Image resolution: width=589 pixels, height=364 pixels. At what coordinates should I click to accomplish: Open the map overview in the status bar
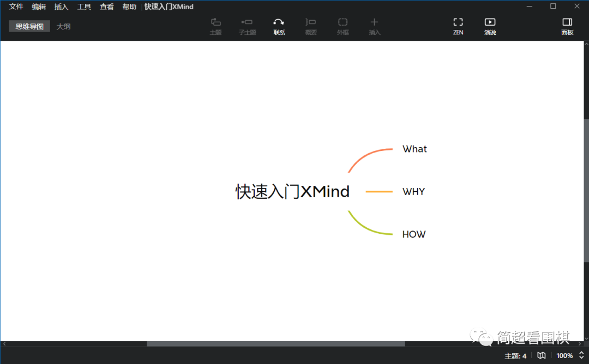[541, 355]
